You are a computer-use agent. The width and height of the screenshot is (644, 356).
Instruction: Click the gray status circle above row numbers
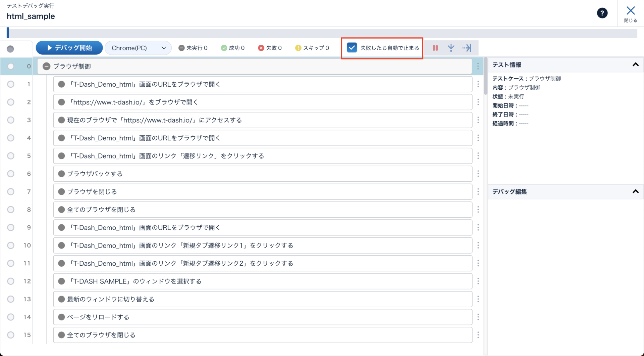coord(10,49)
